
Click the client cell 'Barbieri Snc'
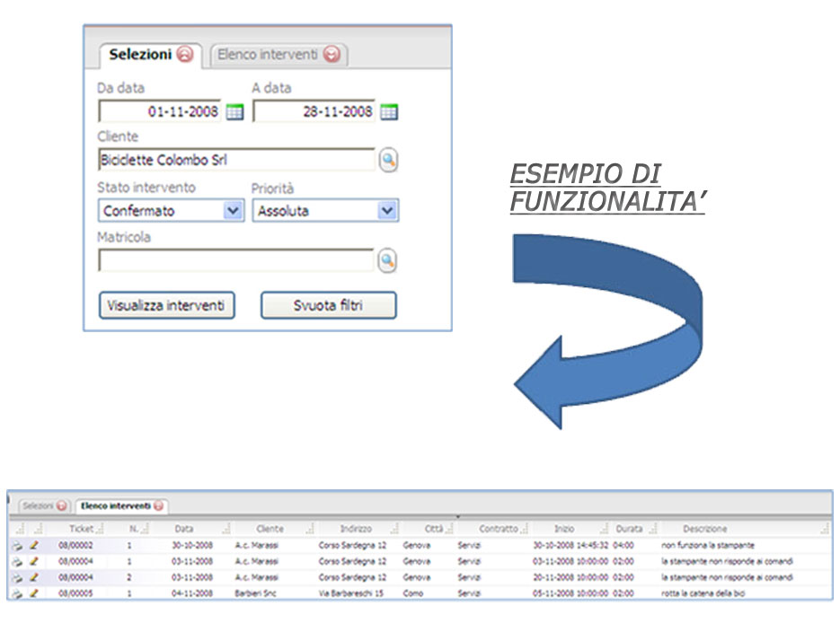click(x=255, y=593)
